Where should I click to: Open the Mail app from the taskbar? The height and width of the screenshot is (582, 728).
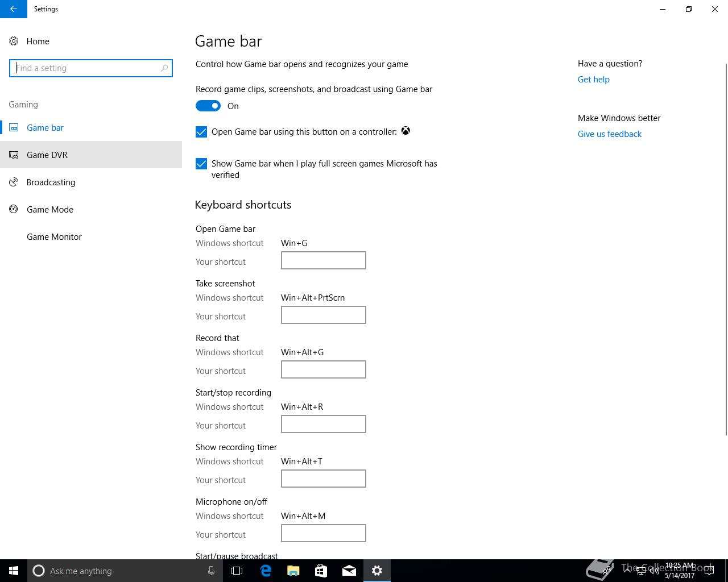tap(349, 571)
